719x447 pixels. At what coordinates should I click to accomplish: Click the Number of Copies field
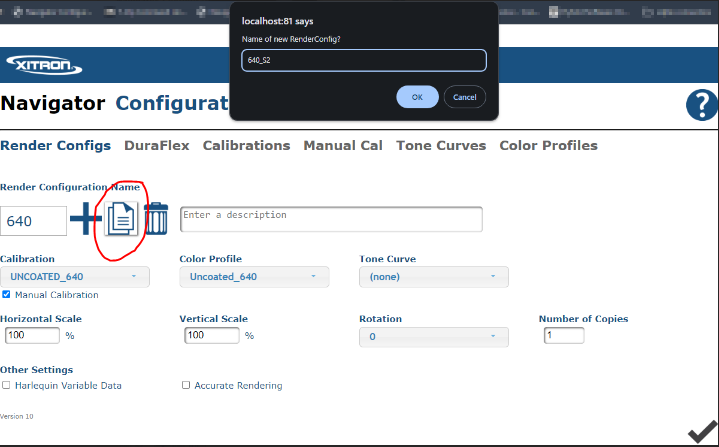coord(564,335)
